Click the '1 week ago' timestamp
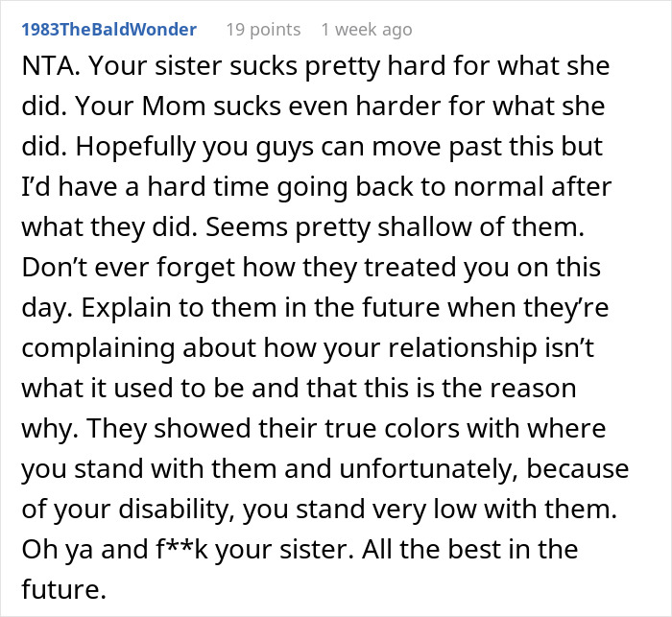This screenshot has width=672, height=617. tap(367, 29)
